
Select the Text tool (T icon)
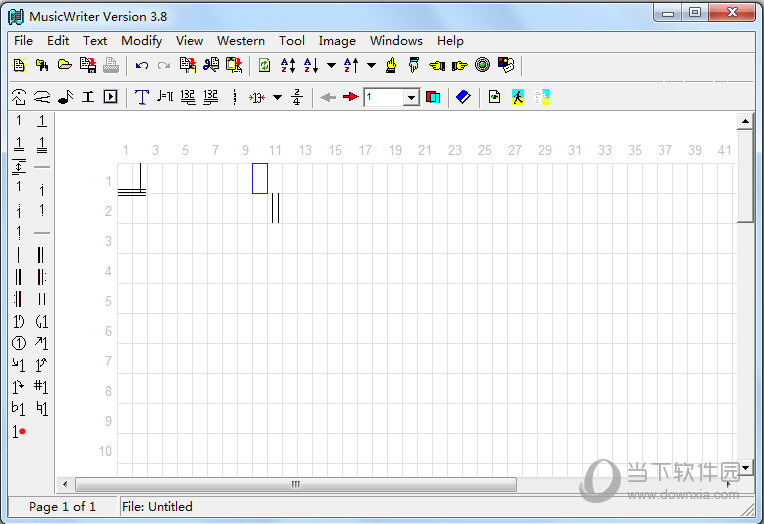pyautogui.click(x=141, y=97)
